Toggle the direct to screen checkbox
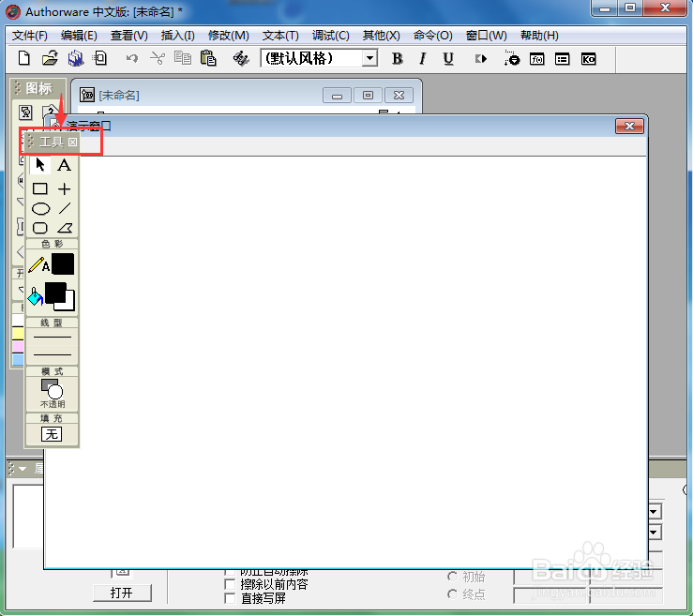The width and height of the screenshot is (693, 616). coord(230,598)
